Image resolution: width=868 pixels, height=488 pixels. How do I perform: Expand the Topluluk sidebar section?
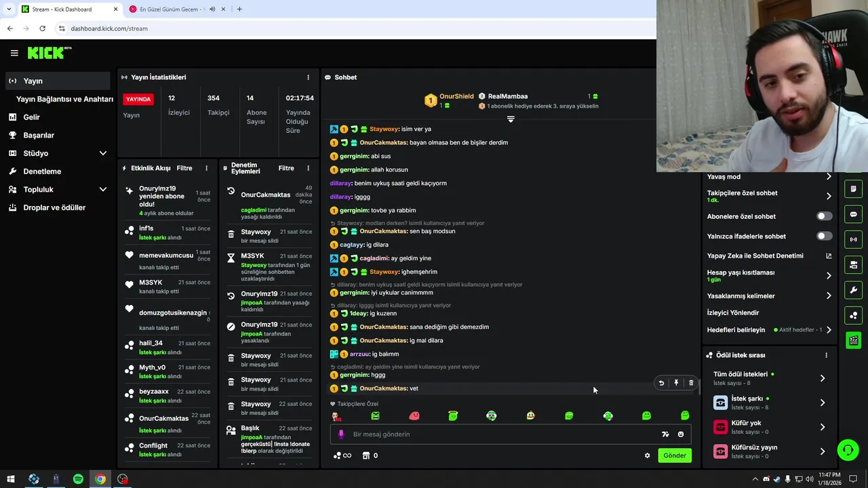pyautogui.click(x=103, y=190)
